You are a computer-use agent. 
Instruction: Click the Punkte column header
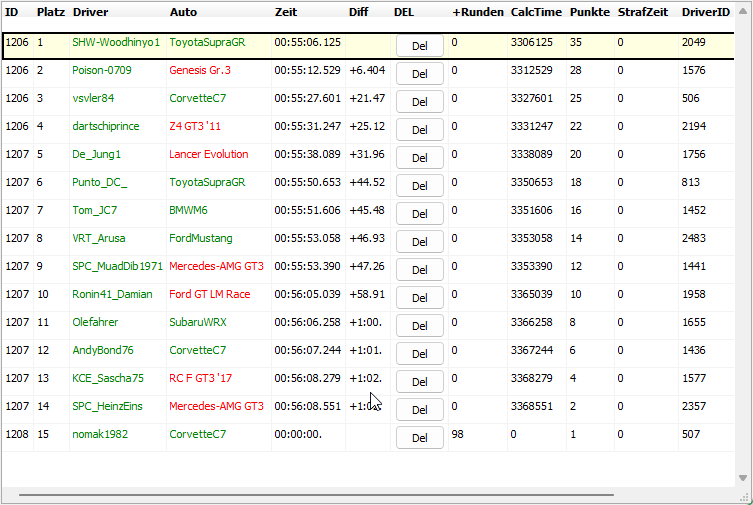tap(589, 12)
